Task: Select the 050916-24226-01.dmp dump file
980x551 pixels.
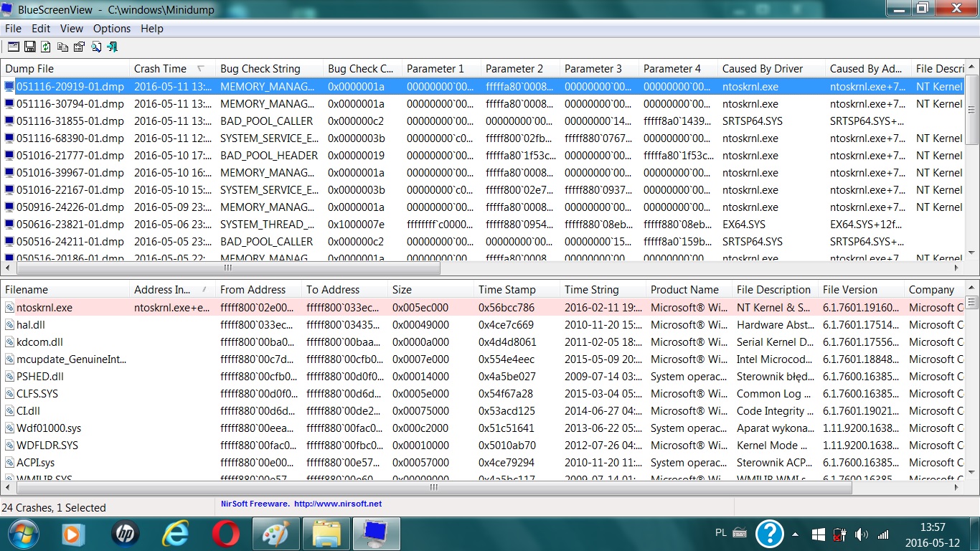Action: [x=70, y=207]
